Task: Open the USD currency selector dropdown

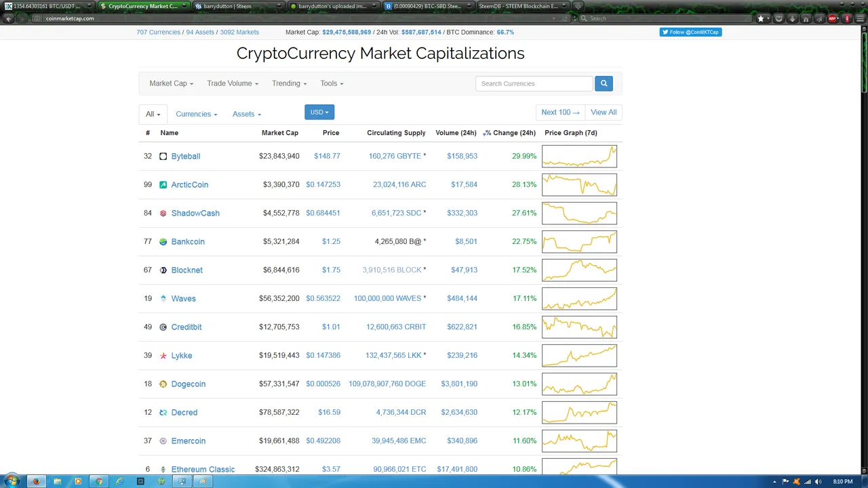Action: [x=319, y=112]
